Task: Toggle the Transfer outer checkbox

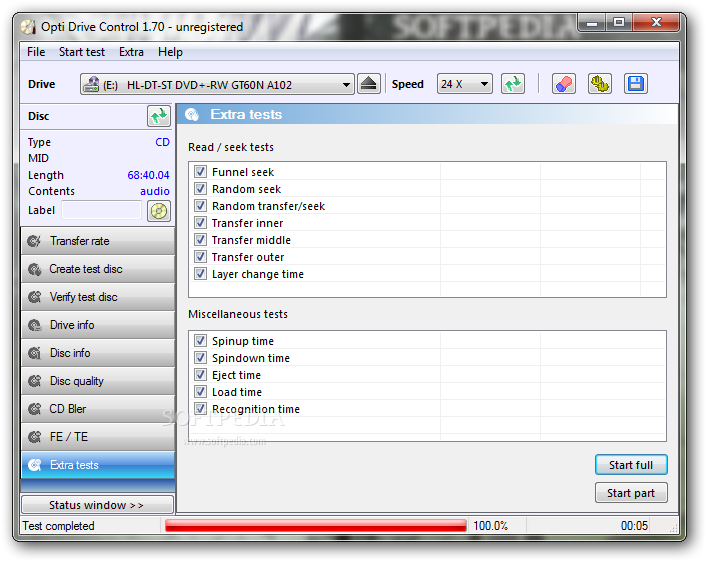Action: coord(200,257)
